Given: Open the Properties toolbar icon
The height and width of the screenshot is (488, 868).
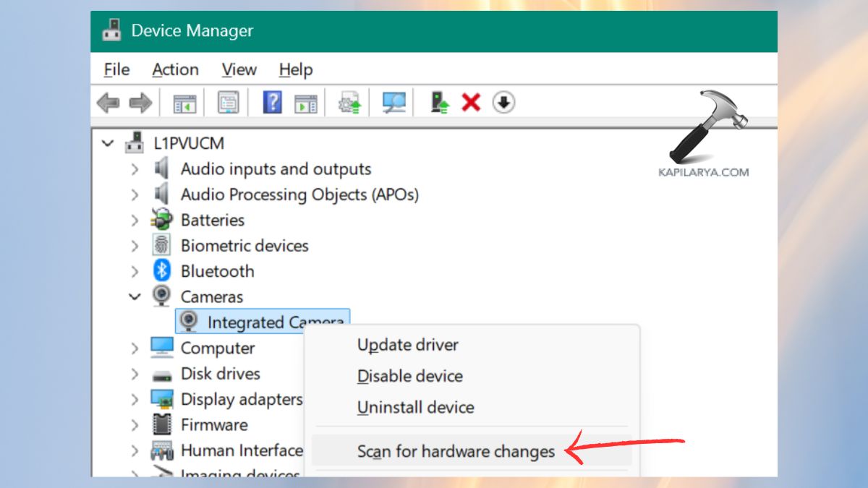Looking at the screenshot, I should click(227, 102).
